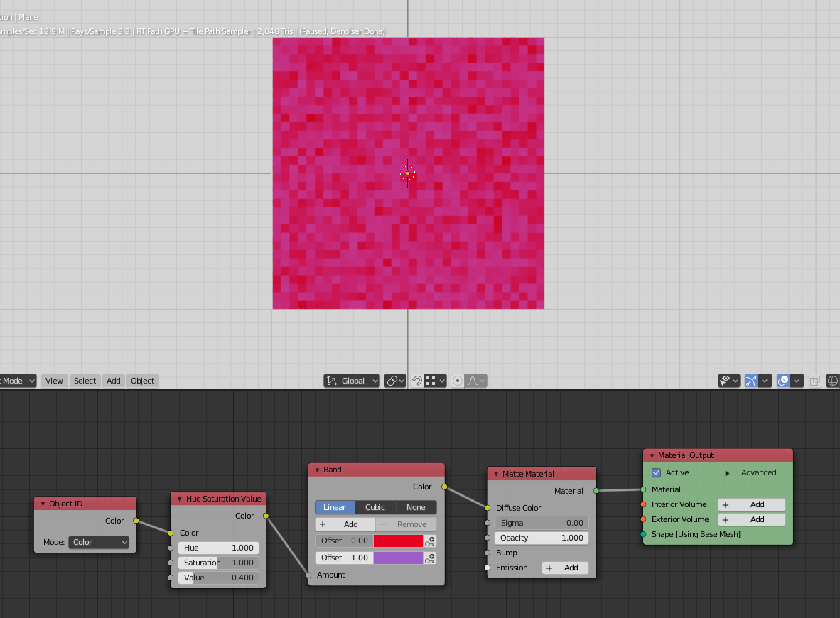The height and width of the screenshot is (618, 840).
Task: Toggle viewport overlays button
Action: click(783, 381)
